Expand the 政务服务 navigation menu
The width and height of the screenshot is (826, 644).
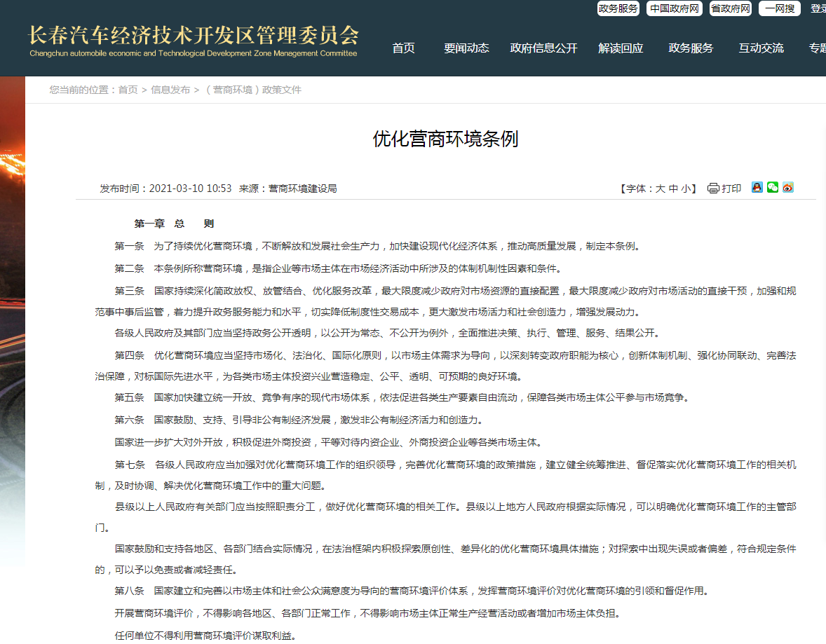click(x=691, y=48)
